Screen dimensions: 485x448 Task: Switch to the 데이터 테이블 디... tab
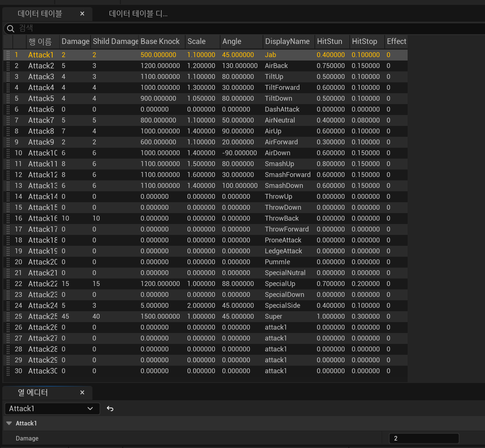(138, 14)
